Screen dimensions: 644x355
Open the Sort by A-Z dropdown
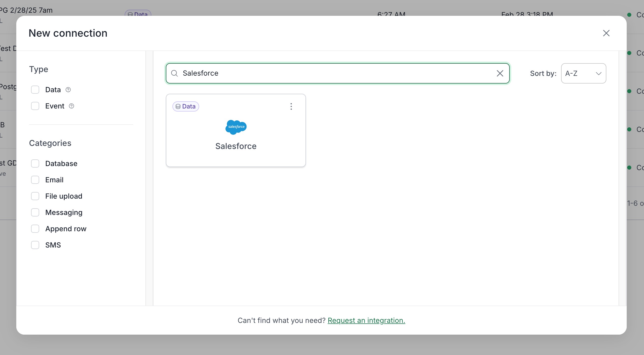(583, 73)
